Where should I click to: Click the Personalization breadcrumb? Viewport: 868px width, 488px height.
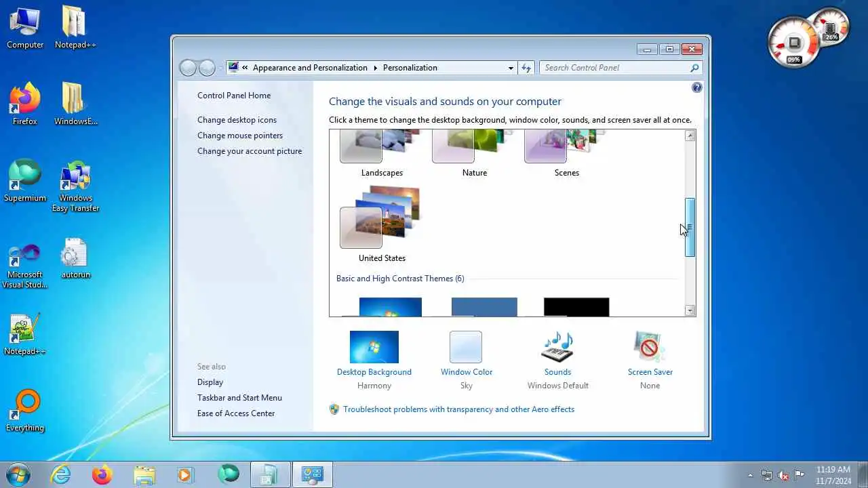pyautogui.click(x=410, y=68)
